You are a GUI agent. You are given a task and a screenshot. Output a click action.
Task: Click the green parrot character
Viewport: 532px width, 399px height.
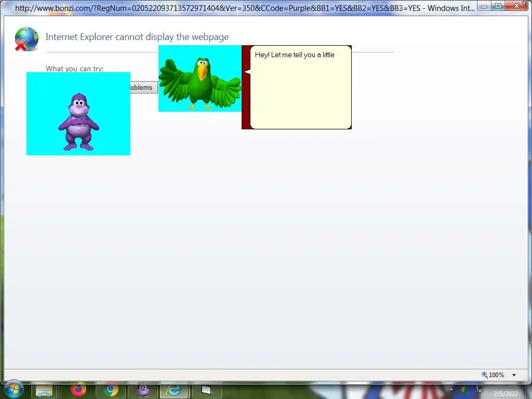[200, 84]
